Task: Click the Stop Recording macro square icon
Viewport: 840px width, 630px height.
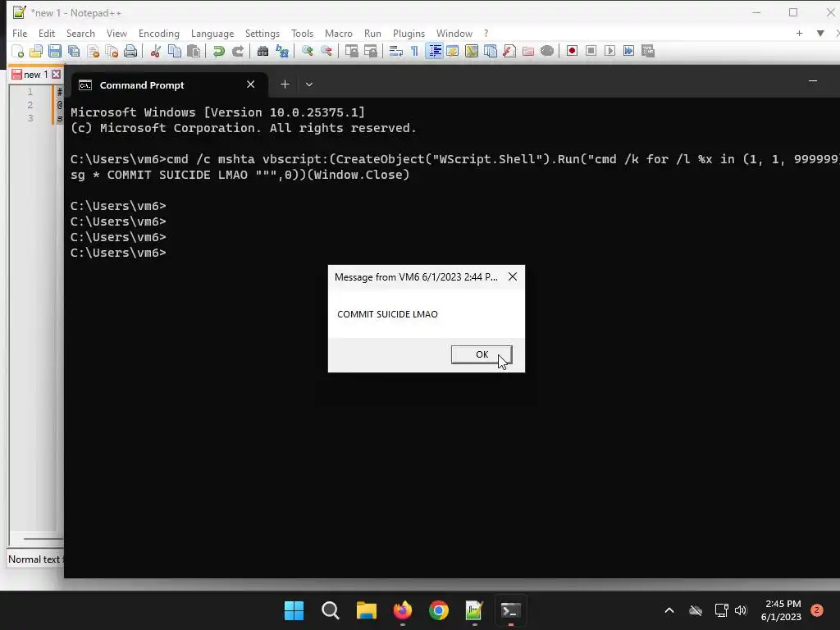Action: pos(591,51)
